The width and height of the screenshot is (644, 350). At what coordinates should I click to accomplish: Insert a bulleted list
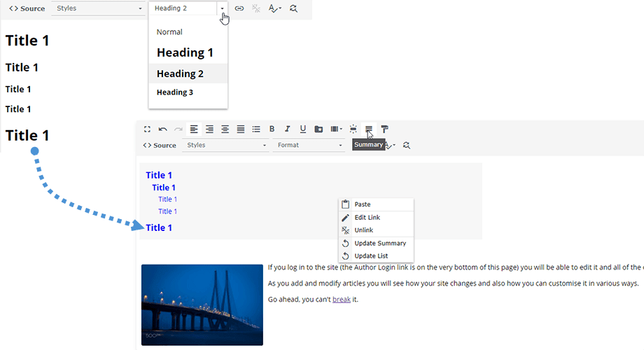click(256, 129)
